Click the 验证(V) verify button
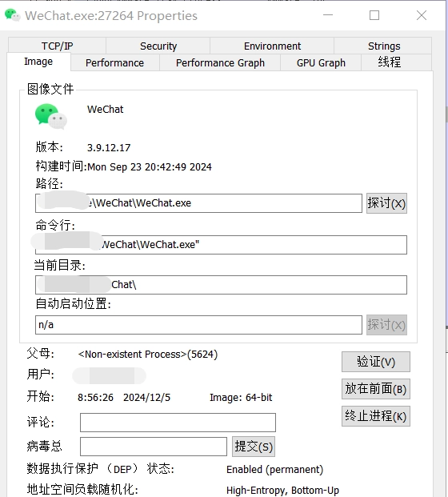The height and width of the screenshot is (497, 448). [376, 362]
